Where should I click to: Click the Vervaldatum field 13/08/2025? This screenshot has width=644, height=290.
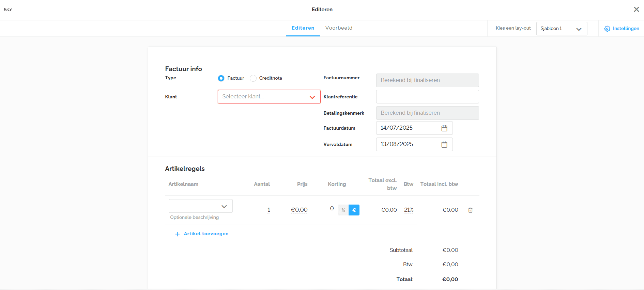414,144
